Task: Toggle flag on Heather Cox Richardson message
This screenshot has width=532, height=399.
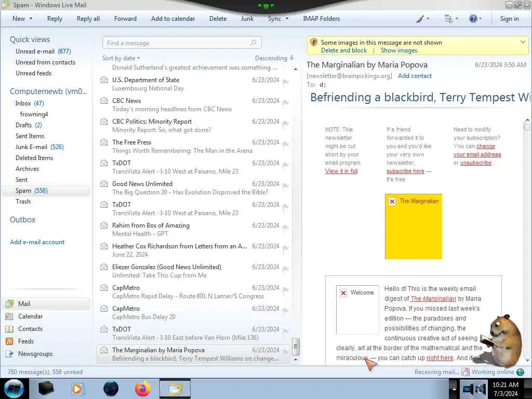Action: pos(286,249)
